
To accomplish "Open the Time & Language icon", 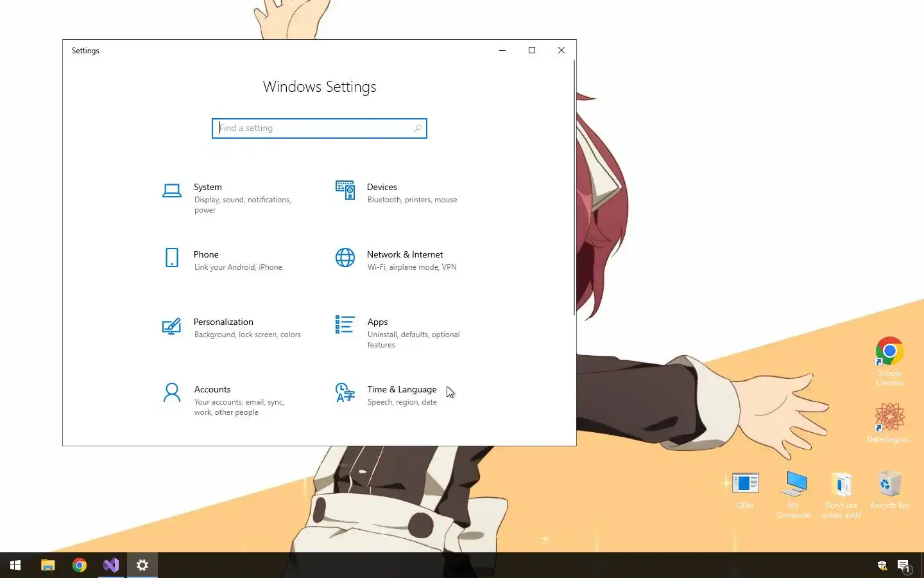I will 345,392.
